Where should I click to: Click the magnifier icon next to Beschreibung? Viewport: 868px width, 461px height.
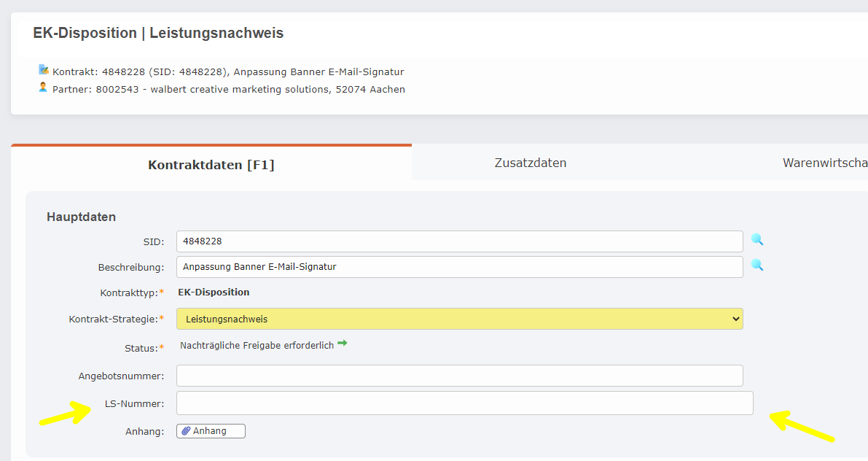[x=757, y=265]
